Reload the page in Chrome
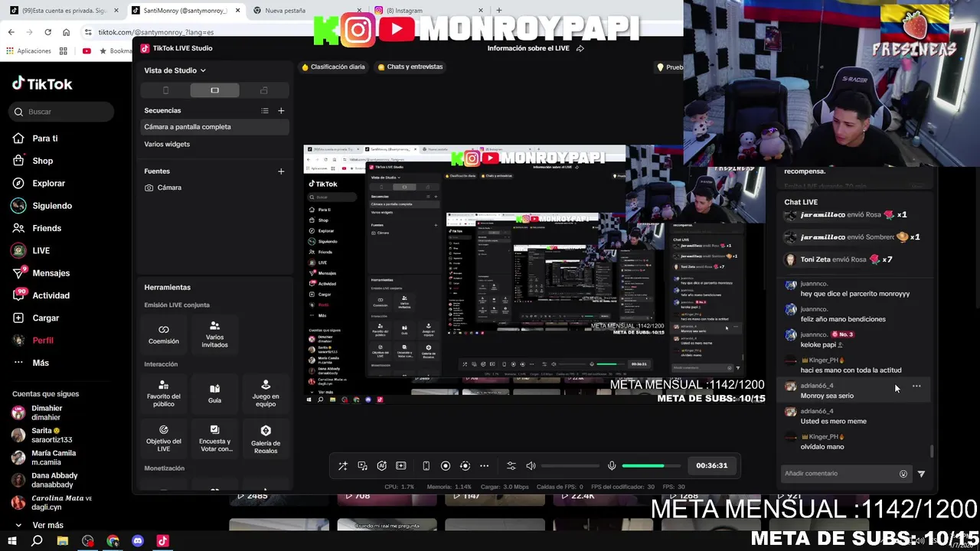This screenshot has width=980, height=551. pyautogui.click(x=47, y=32)
